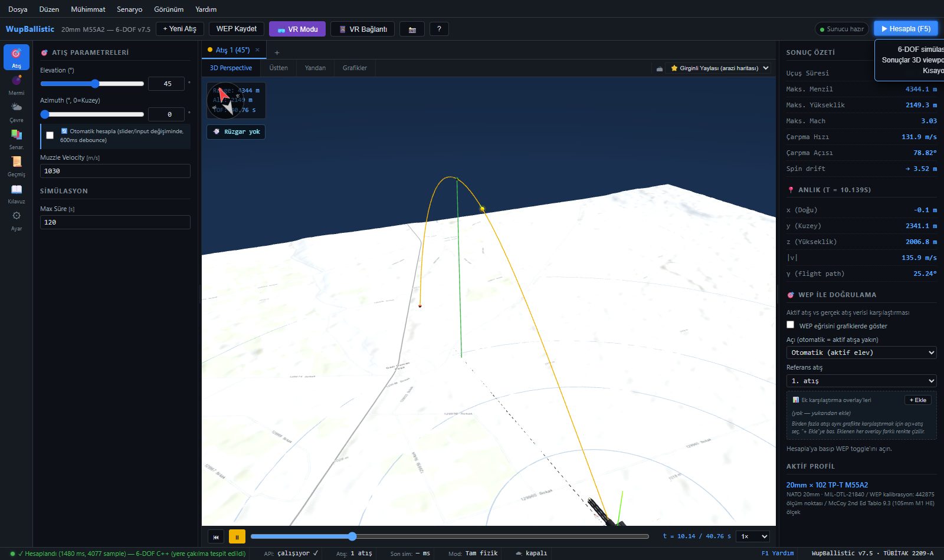The height and width of the screenshot is (560, 944).
Task: Open the playback speed 1x dropdown
Action: point(753,536)
